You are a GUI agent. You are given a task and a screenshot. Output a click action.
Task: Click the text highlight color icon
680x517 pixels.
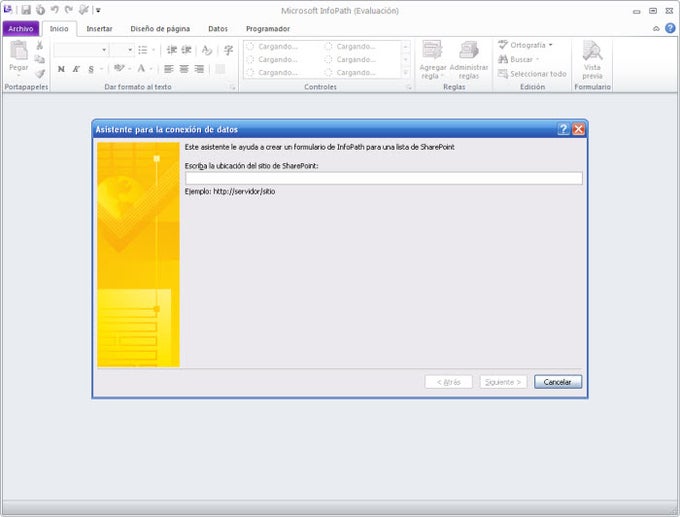coord(119,69)
